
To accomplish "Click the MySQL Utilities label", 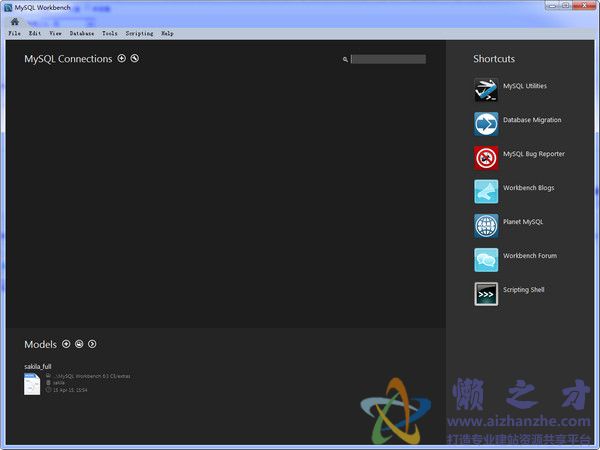I will pyautogui.click(x=525, y=86).
